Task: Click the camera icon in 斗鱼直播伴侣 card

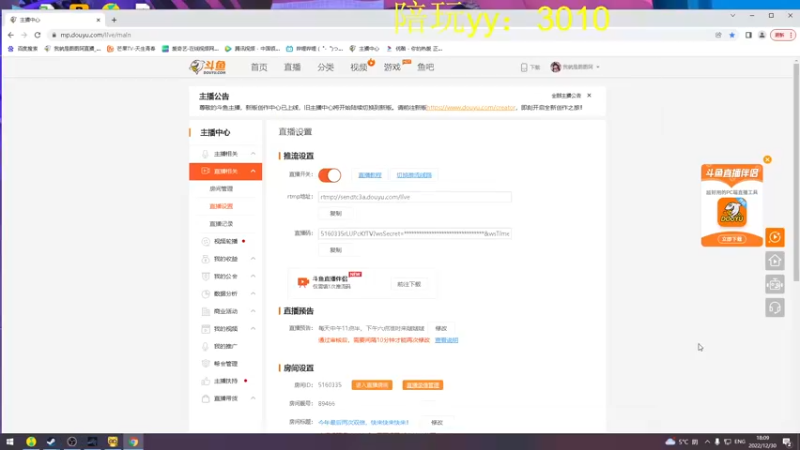Action: 303,282
